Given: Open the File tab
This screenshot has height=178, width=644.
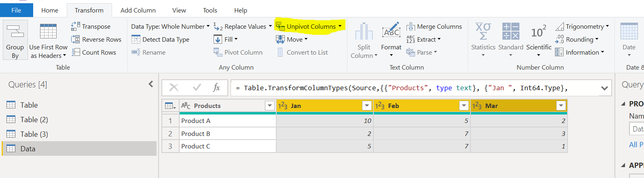Looking at the screenshot, I should [16, 10].
